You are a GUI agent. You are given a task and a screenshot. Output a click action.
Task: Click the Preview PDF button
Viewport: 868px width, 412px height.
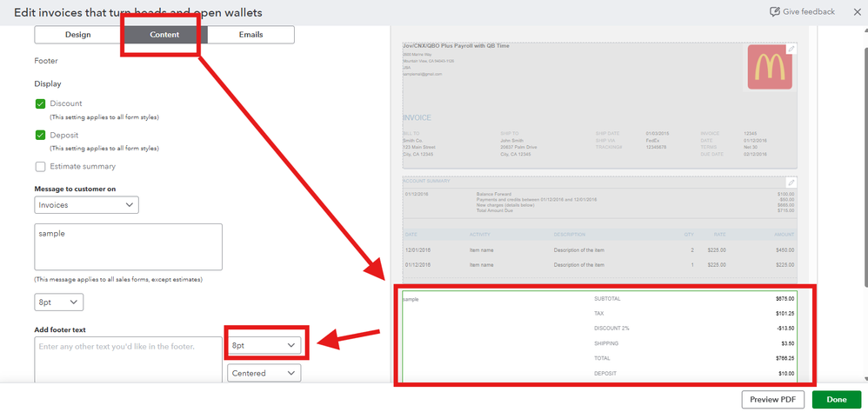(772, 399)
